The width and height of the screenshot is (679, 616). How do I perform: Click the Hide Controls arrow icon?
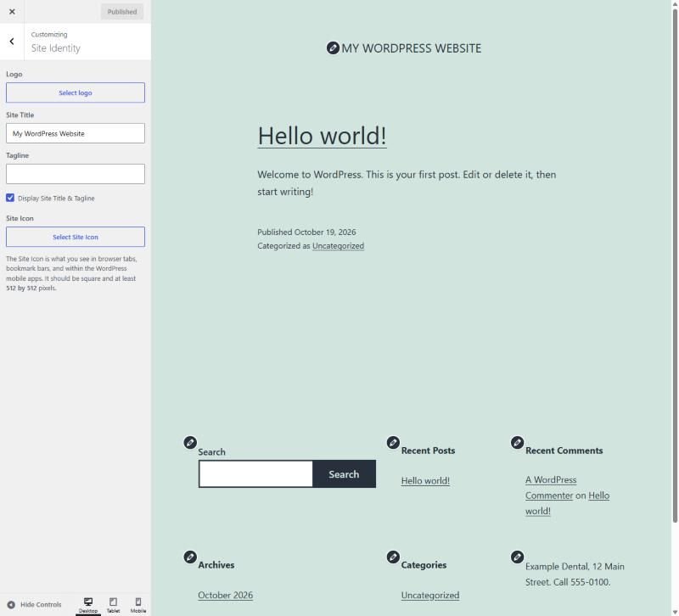(x=11, y=605)
